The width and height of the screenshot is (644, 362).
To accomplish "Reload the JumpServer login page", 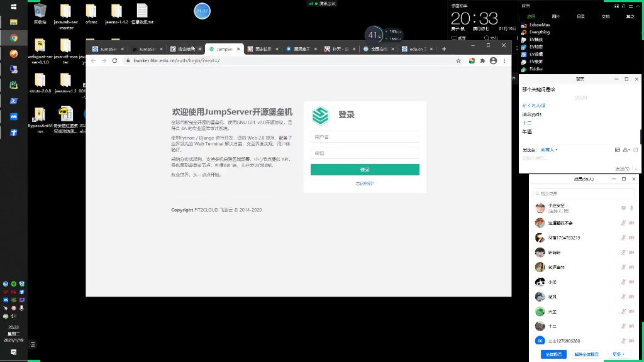I will pos(114,61).
